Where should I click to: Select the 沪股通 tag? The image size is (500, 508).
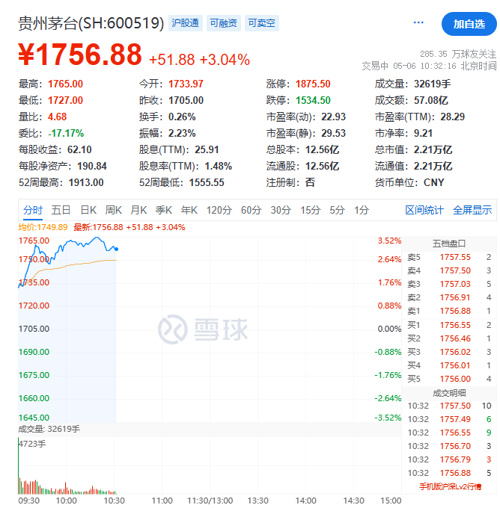(x=185, y=23)
